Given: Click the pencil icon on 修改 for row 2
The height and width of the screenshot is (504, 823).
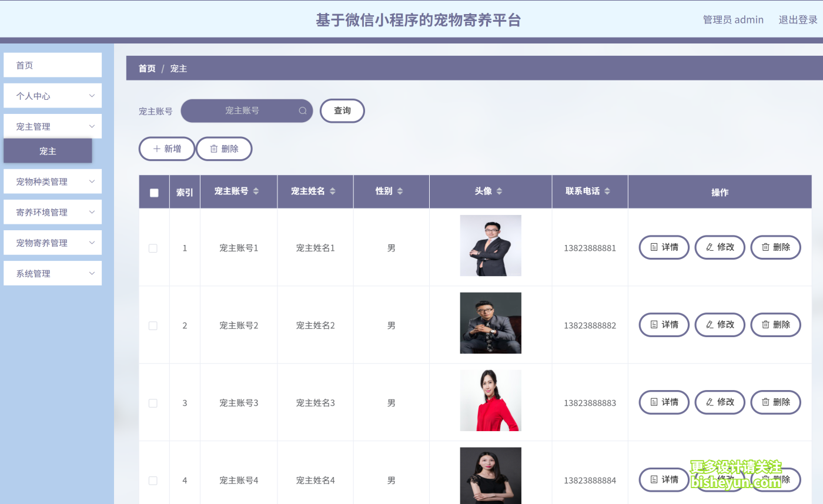Looking at the screenshot, I should pos(709,325).
